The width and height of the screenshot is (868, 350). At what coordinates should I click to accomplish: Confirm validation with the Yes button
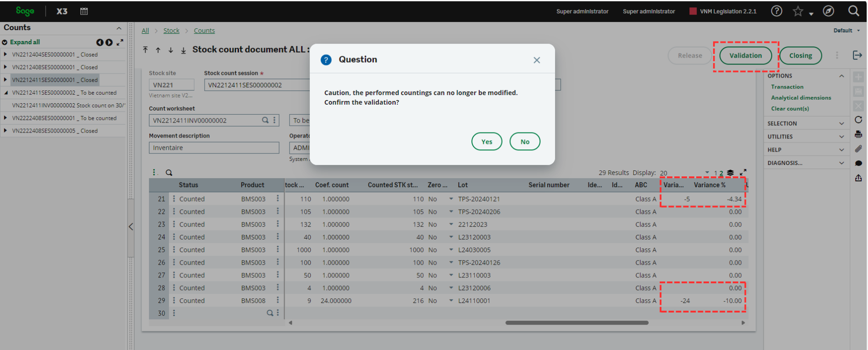point(487,142)
